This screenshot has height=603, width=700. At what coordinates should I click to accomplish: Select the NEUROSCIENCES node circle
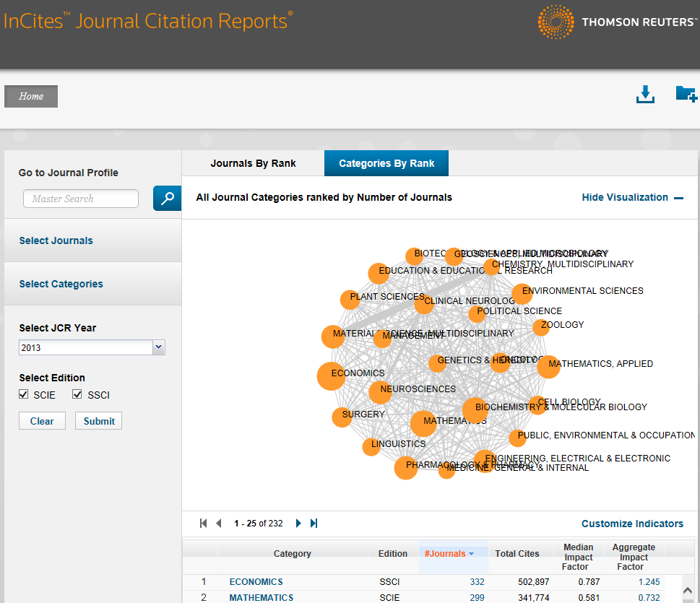pyautogui.click(x=381, y=392)
